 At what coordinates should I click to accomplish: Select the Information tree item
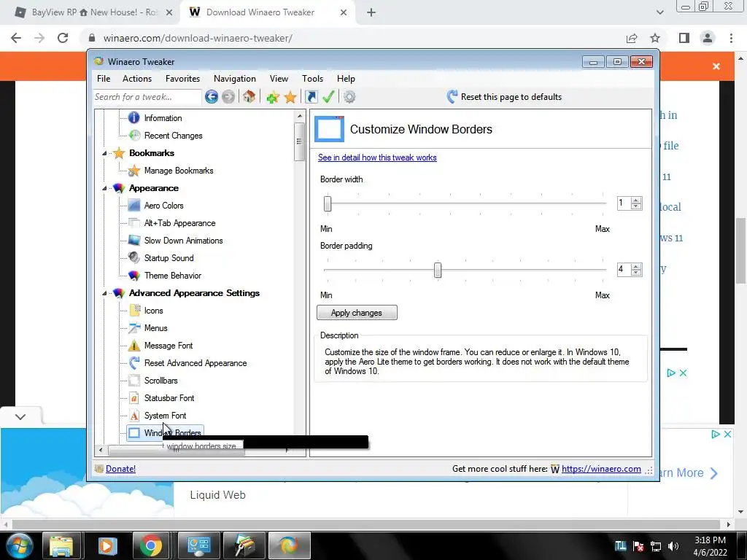pos(163,118)
